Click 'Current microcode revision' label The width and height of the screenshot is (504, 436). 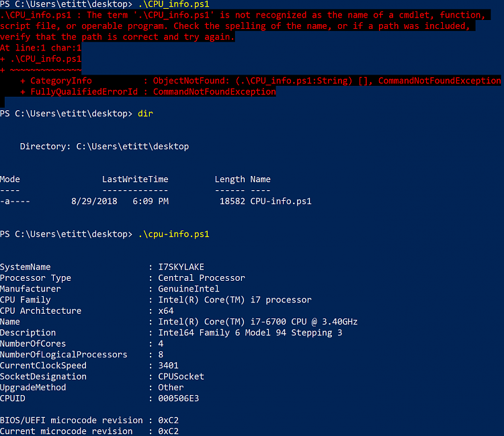[67, 431]
